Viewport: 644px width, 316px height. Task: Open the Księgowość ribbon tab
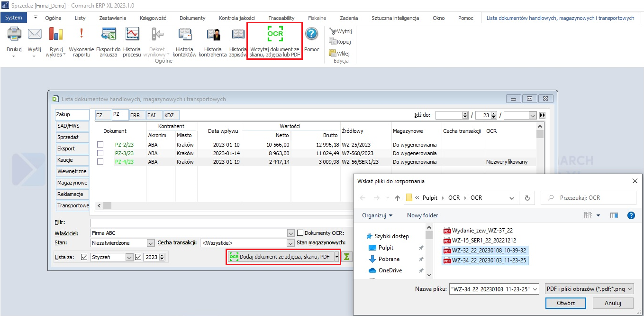153,18
